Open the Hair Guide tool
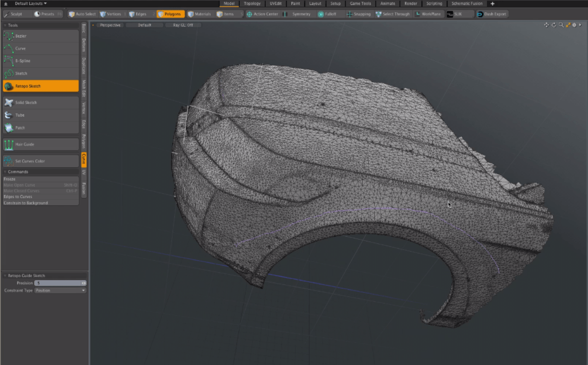The width and height of the screenshot is (588, 365). 40,144
